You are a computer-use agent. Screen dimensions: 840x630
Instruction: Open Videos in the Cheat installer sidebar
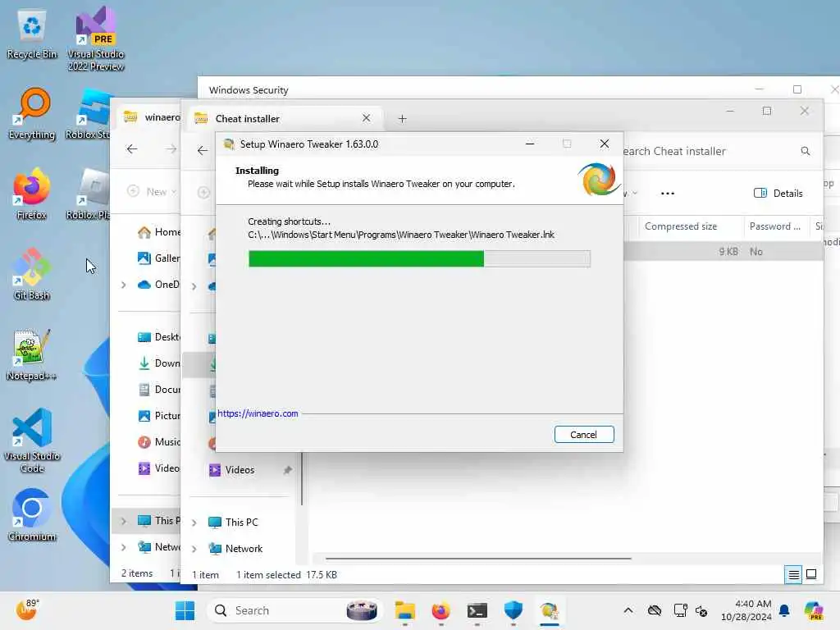point(232,470)
